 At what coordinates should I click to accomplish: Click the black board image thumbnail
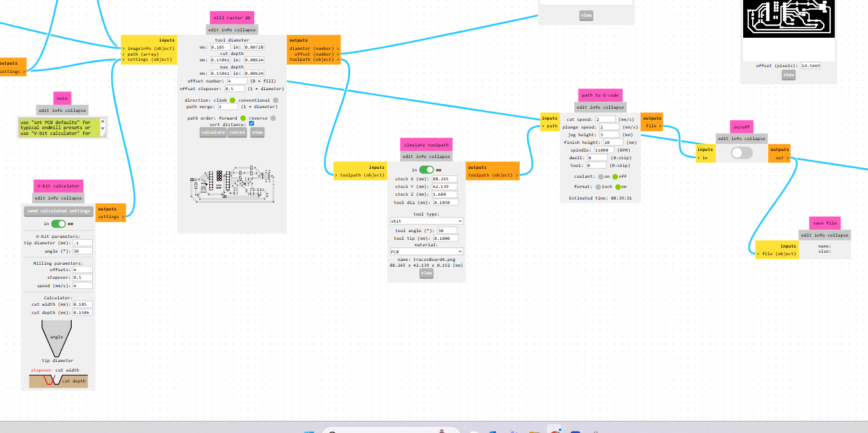point(789,19)
